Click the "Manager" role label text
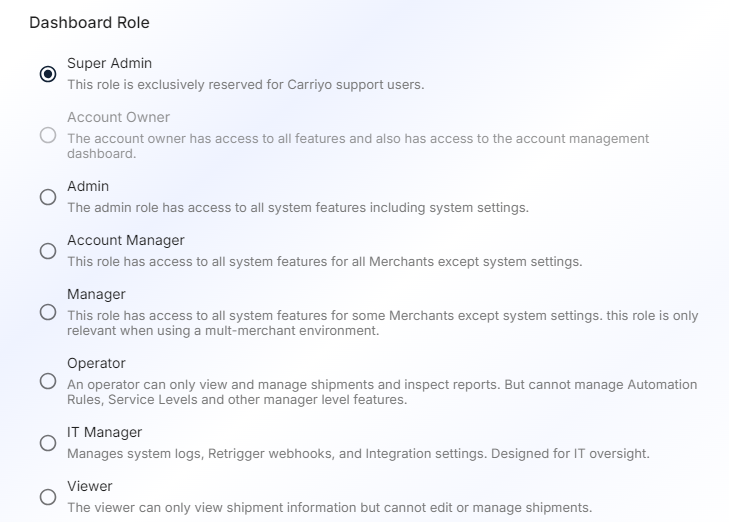This screenshot has height=522, width=729. tap(96, 295)
